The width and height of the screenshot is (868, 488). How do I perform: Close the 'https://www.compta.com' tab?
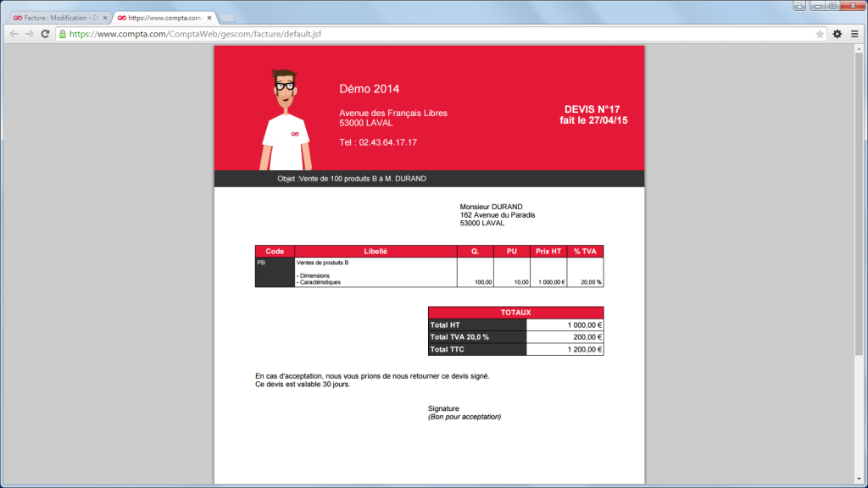pos(209,18)
